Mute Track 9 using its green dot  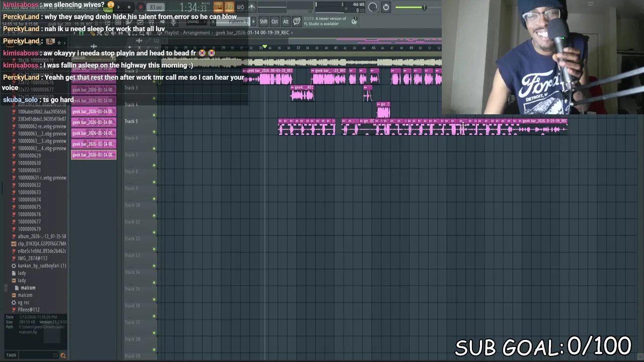(154, 199)
